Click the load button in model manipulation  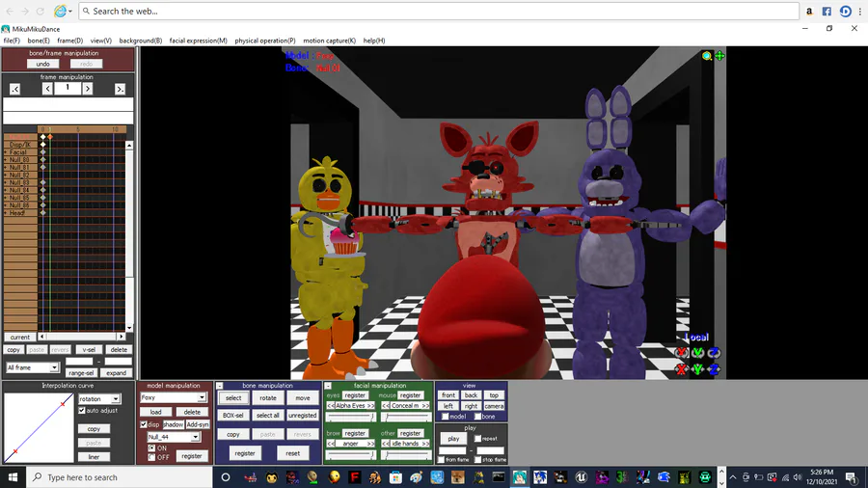point(155,412)
